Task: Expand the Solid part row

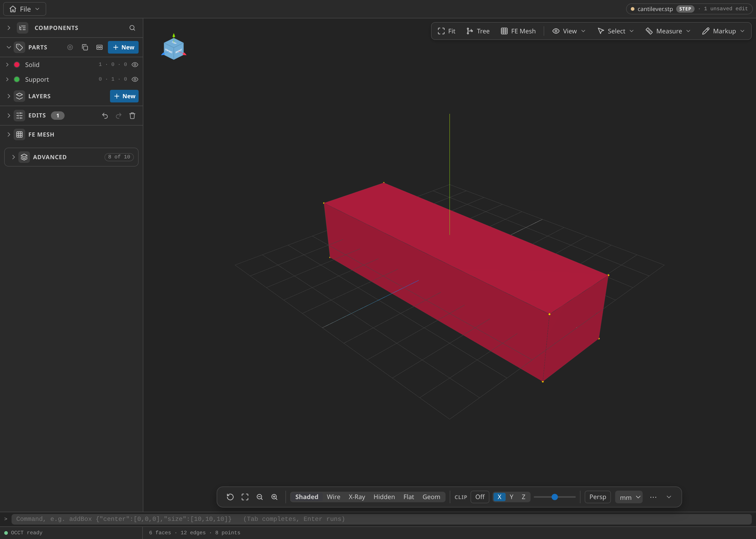Action: coord(7,65)
